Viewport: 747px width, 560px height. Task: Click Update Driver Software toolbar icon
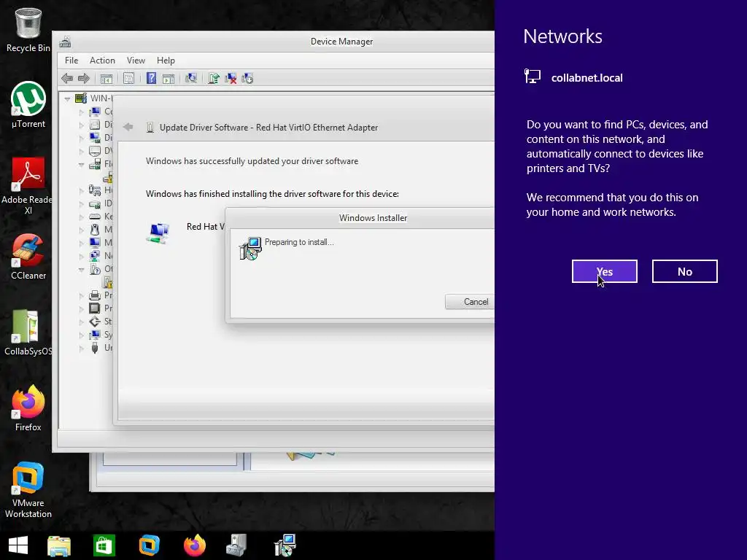(x=214, y=78)
